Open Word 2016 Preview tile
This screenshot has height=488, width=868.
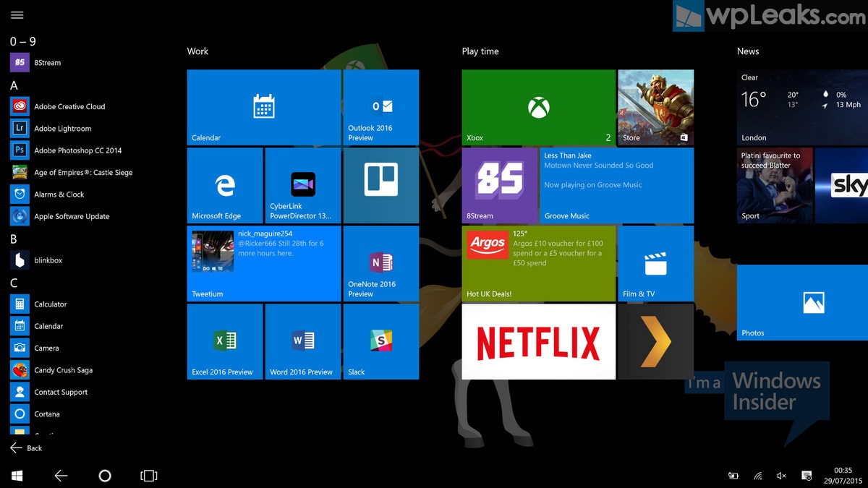click(x=303, y=342)
